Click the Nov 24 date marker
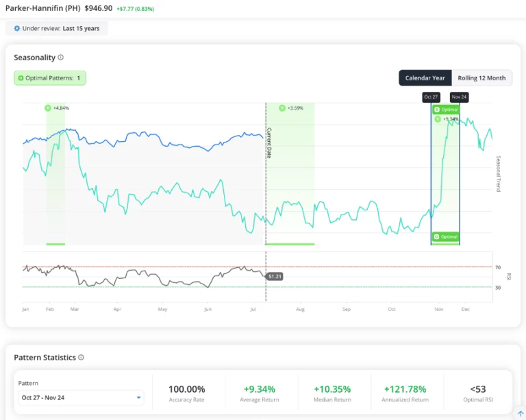This screenshot has height=420, width=526. 460,97
